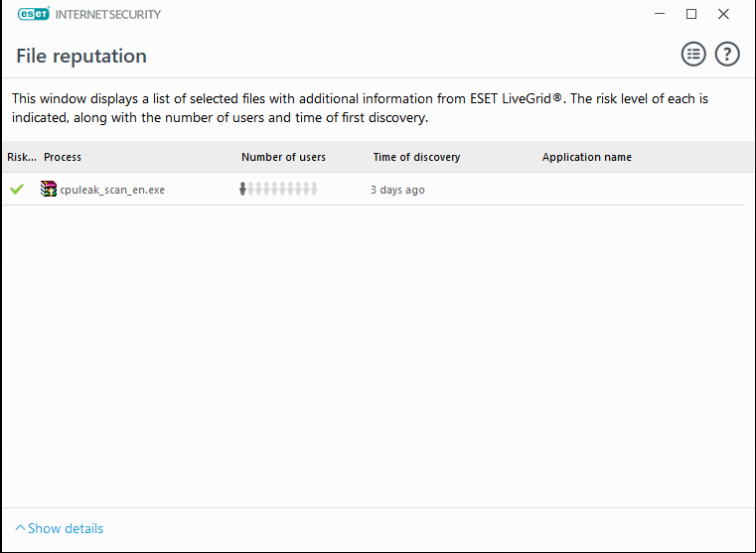Close the File reputation window
756x553 pixels.
point(724,14)
